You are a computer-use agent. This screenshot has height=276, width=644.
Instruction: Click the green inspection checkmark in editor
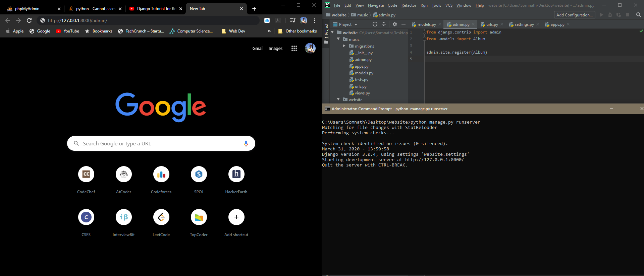[x=641, y=31]
